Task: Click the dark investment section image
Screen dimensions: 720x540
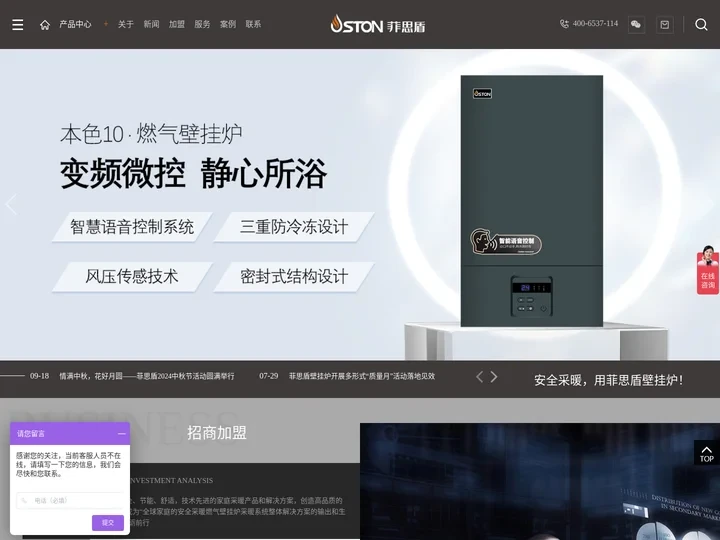Action: [x=540, y=481]
